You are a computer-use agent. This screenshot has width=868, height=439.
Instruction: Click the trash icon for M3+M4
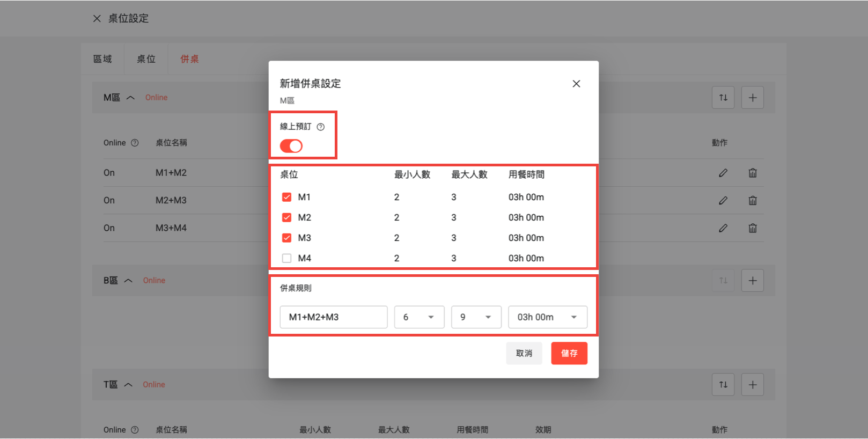(x=753, y=228)
